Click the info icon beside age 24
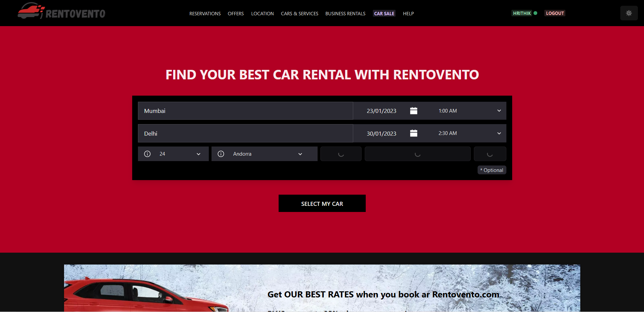The height and width of the screenshot is (312, 644). 147,154
